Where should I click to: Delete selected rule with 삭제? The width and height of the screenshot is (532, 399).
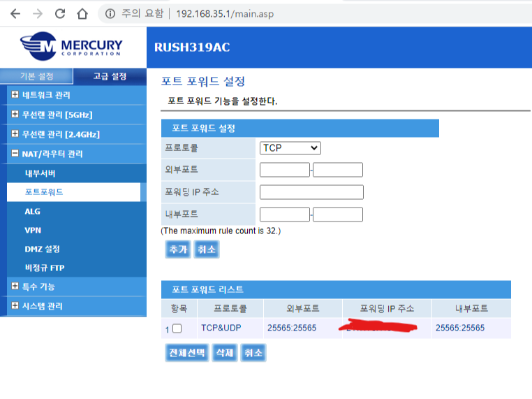pos(225,353)
